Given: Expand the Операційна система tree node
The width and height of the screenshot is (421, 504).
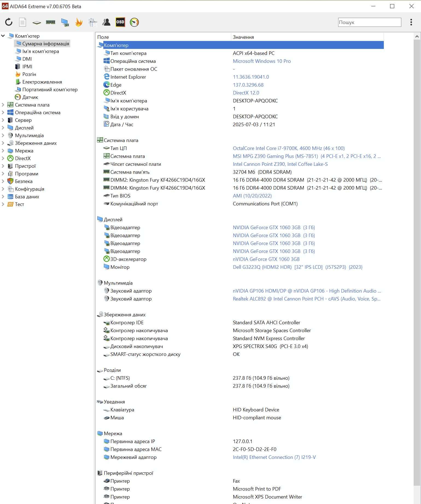Looking at the screenshot, I should pyautogui.click(x=3, y=112).
